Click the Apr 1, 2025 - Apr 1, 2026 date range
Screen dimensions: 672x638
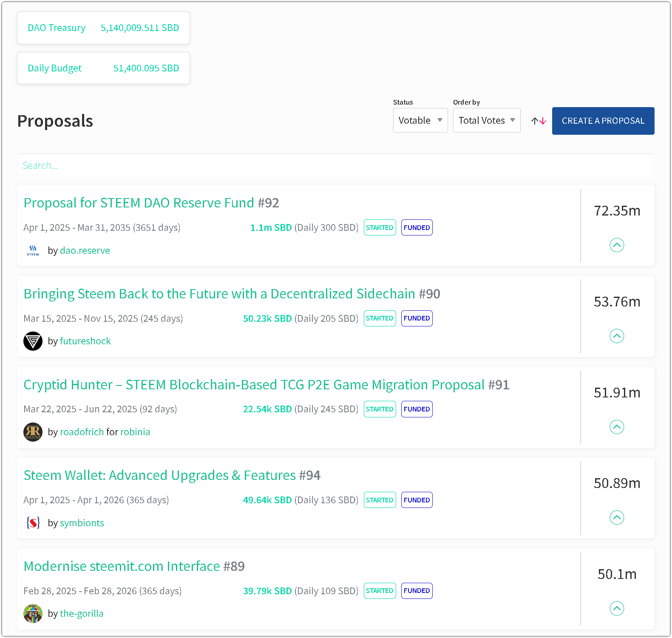(x=96, y=500)
